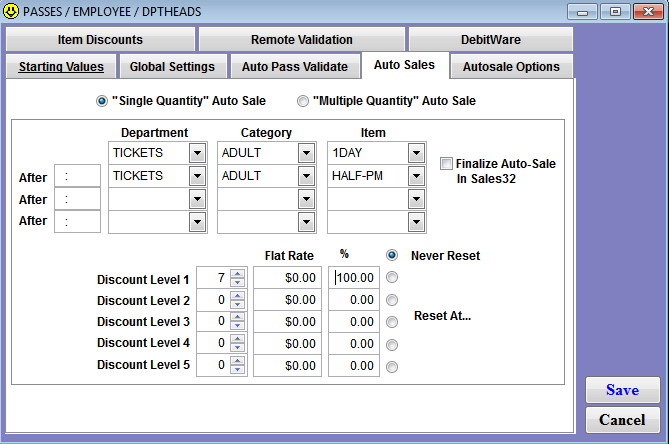The image size is (669, 444).
Task: Select reset radio button for Discount Level 4
Action: 392,344
